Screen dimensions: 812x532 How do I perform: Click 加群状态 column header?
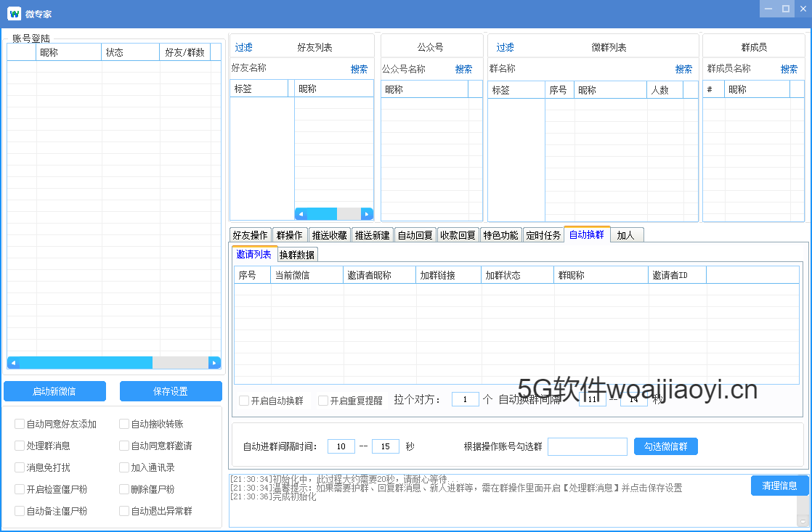coord(518,275)
